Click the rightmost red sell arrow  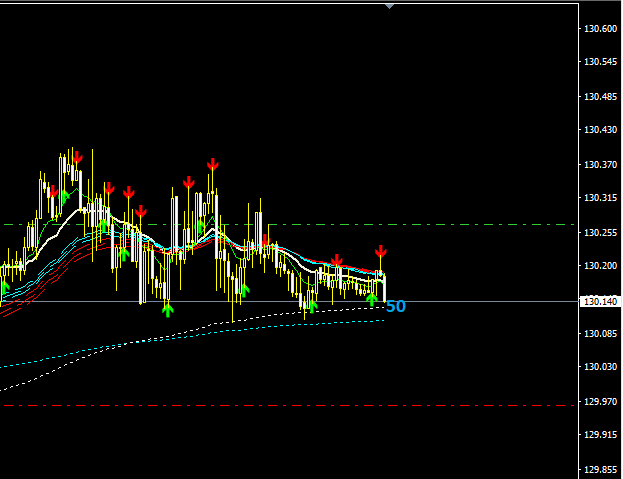[381, 252]
